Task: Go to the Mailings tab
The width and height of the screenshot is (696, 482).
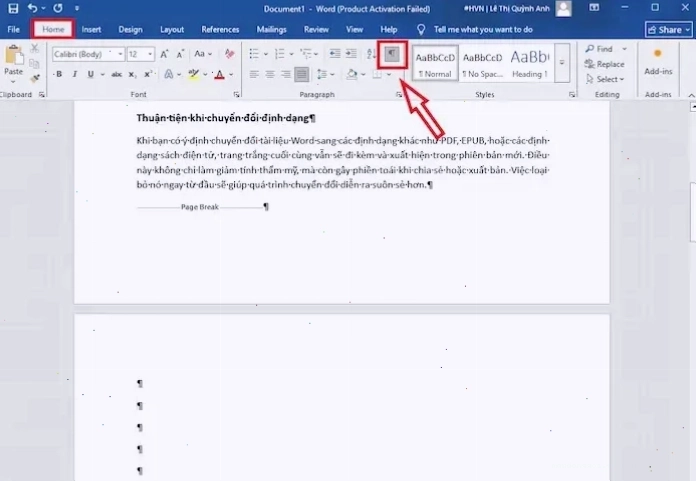Action: [x=271, y=29]
